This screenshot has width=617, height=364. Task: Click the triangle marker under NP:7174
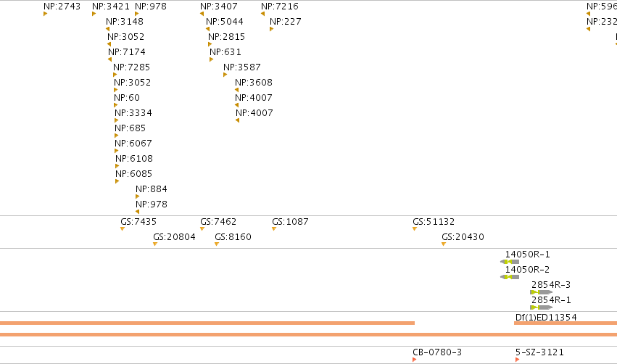tap(109, 59)
